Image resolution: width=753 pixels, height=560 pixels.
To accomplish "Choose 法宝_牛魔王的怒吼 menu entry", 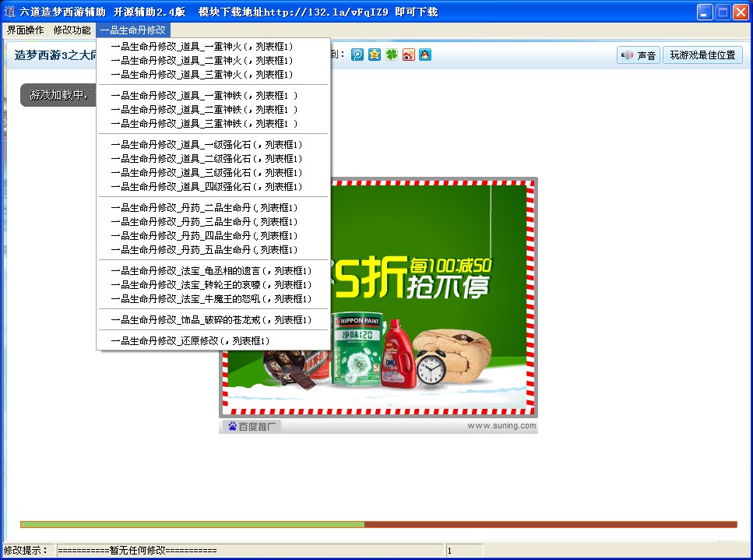I will 213,298.
